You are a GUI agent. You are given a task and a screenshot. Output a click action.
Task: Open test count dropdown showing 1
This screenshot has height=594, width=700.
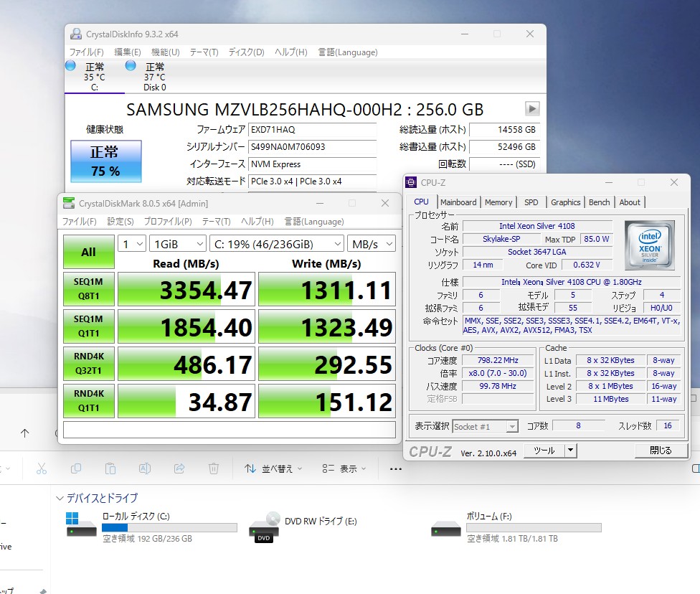click(132, 244)
